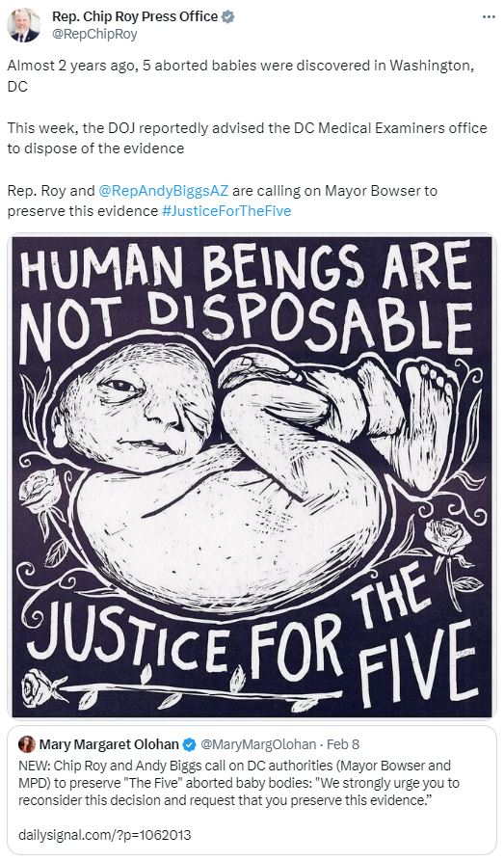
Task: Click the @MaryMargOlohan handle
Action: [x=258, y=744]
